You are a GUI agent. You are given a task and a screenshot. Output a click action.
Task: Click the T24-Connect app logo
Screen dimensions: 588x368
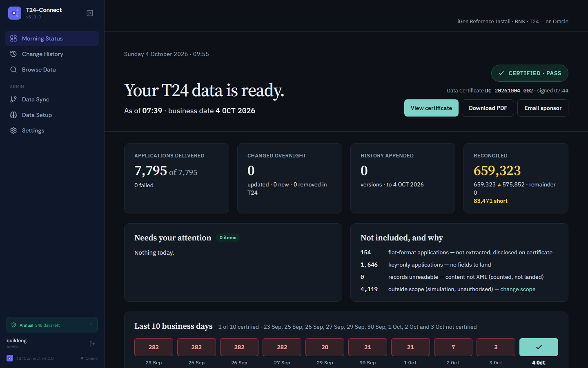[x=15, y=13]
